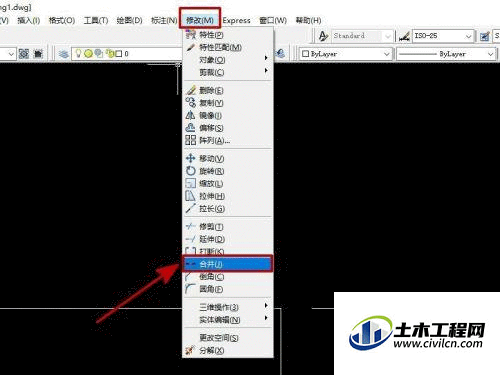Expand the 剪裁(C) submenu

point(228,72)
